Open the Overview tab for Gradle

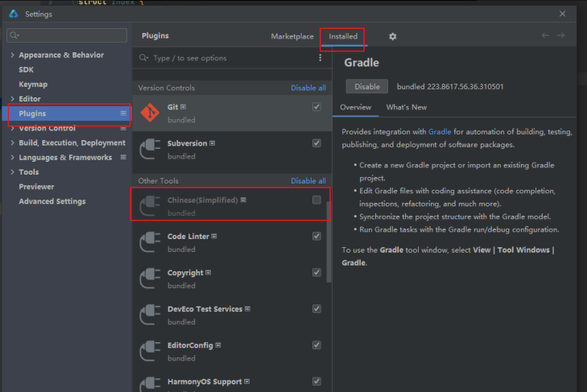point(356,107)
